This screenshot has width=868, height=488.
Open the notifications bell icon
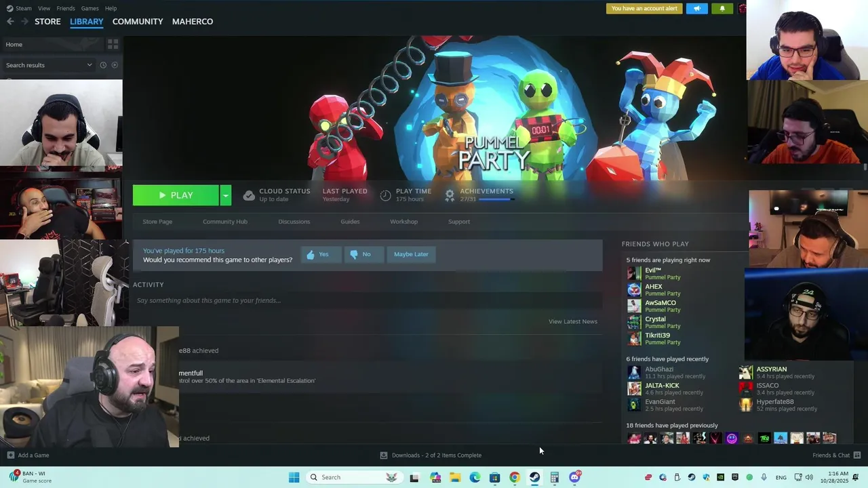pos(722,9)
